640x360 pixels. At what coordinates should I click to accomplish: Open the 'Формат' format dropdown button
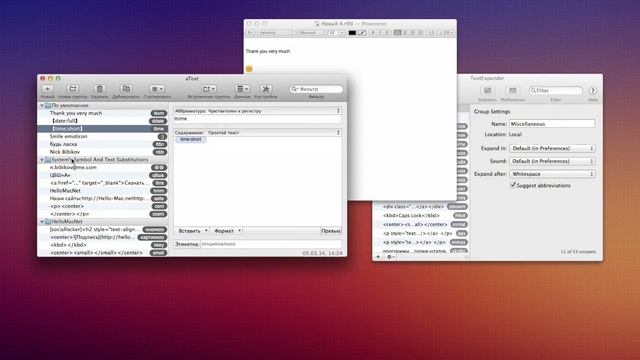tap(227, 231)
